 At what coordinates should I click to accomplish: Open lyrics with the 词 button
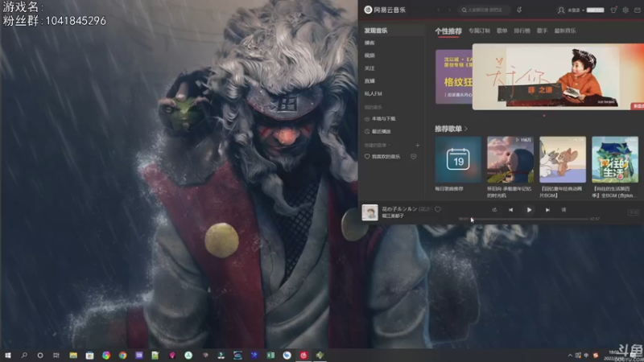click(x=563, y=210)
